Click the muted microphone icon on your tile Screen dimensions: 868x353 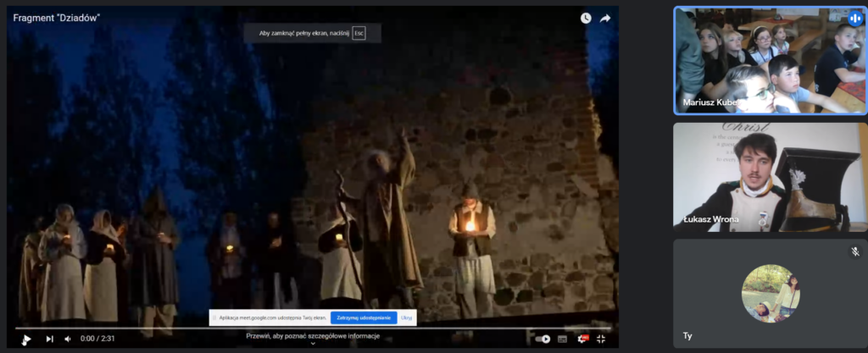tap(854, 251)
